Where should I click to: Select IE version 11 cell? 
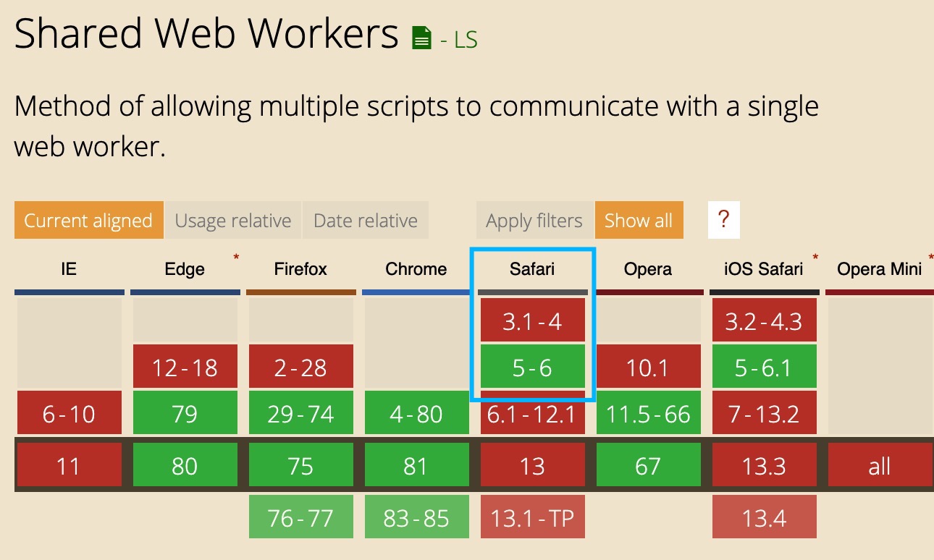tap(69, 465)
